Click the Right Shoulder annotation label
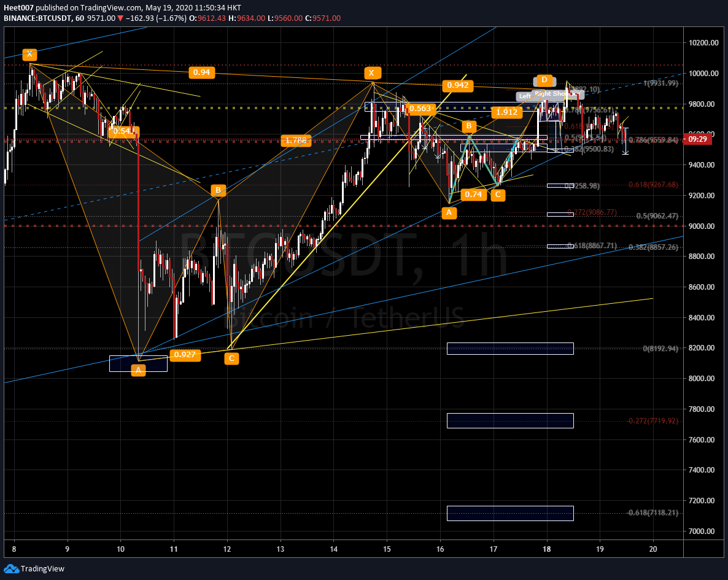This screenshot has height=580, width=728. tap(557, 94)
